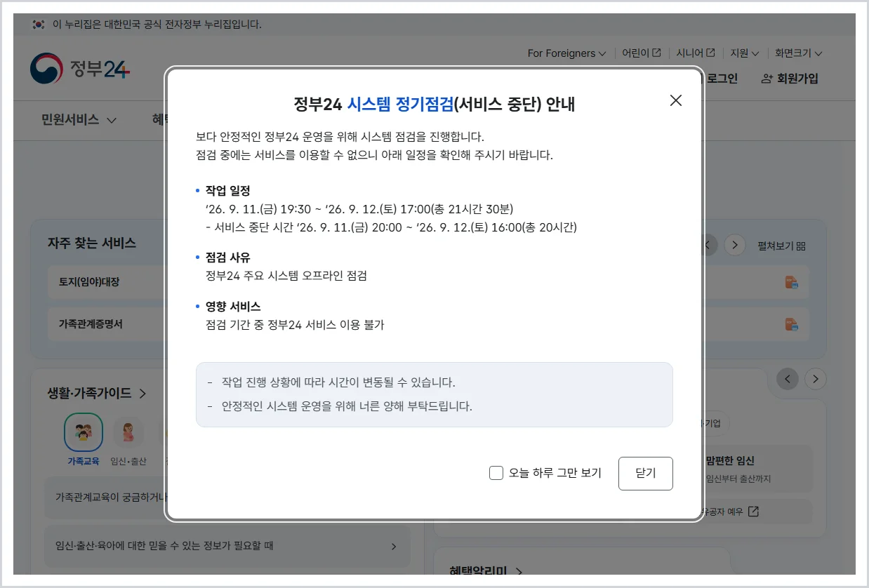Image resolution: width=869 pixels, height=588 pixels.
Task: Expand the 화면크기 dropdown
Action: [x=798, y=53]
